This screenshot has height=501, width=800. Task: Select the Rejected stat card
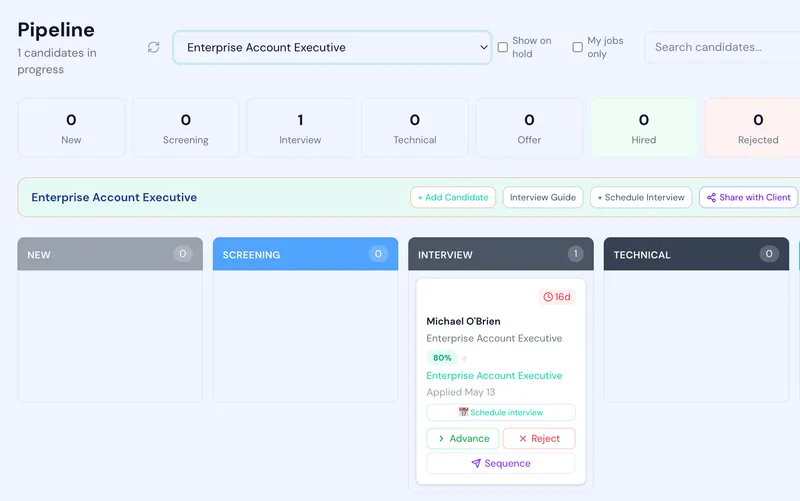coord(753,128)
